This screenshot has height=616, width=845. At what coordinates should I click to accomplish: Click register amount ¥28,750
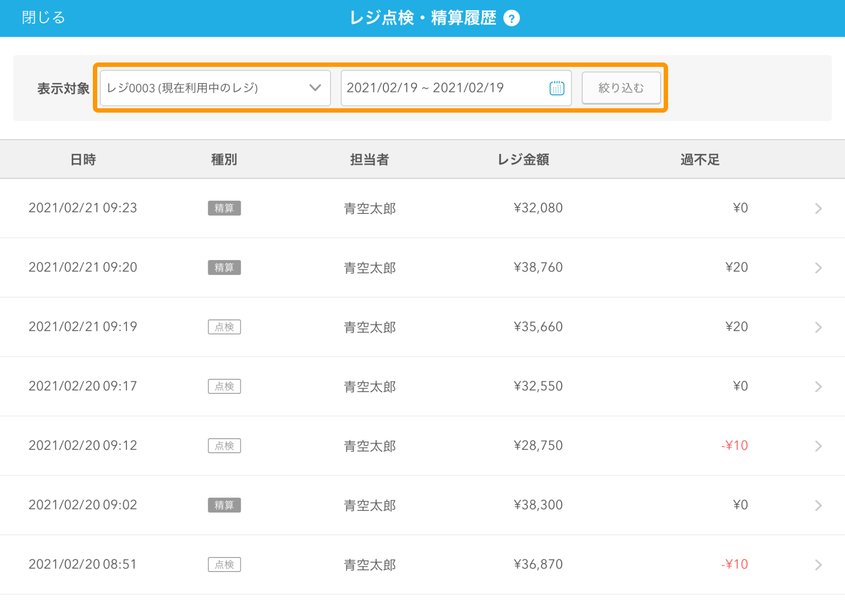tap(538, 445)
